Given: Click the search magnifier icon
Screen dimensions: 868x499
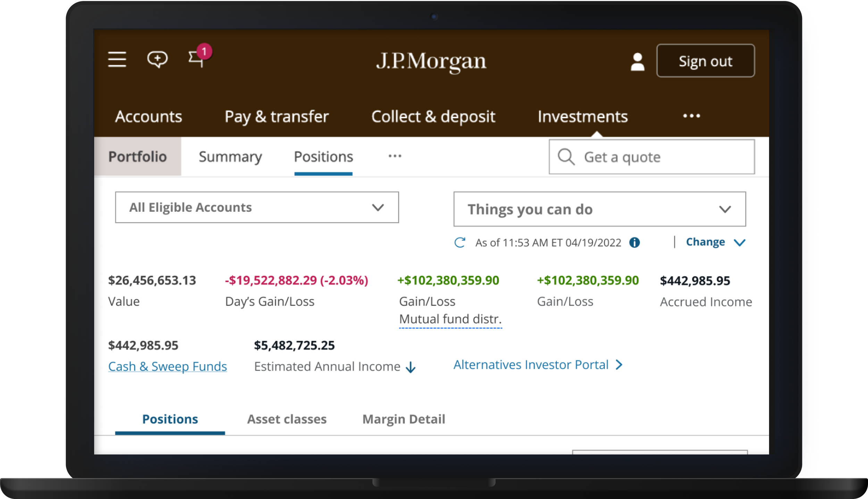Looking at the screenshot, I should (566, 157).
